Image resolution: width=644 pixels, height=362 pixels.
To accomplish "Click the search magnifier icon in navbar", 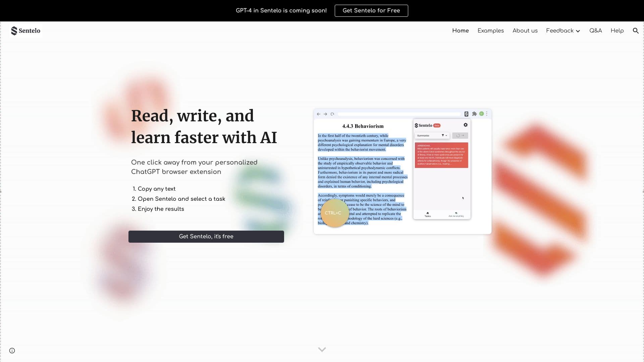I will (x=635, y=31).
